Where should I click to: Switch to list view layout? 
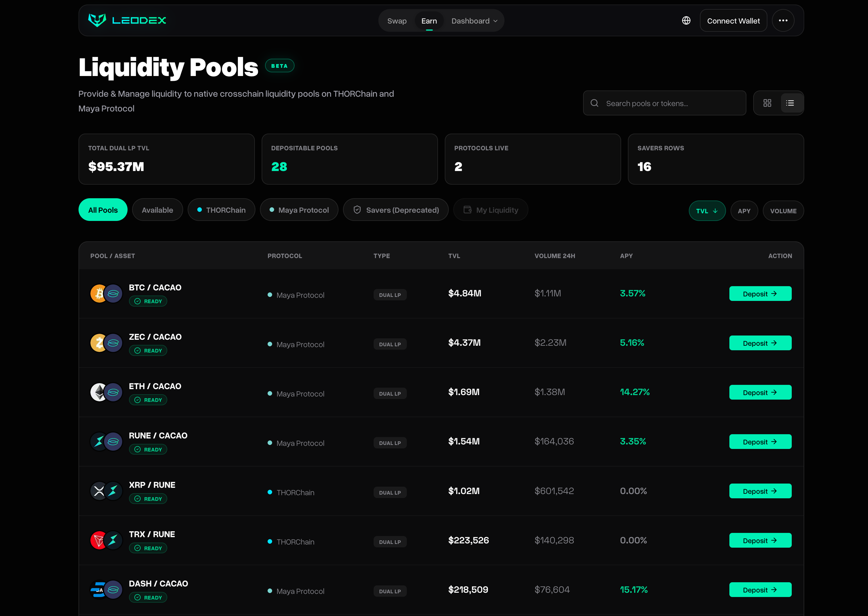click(790, 103)
